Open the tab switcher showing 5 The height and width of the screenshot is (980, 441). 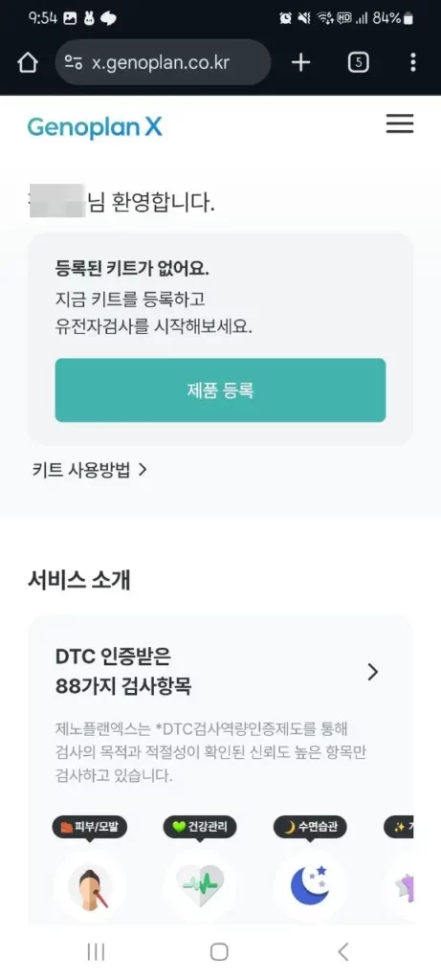[x=358, y=62]
